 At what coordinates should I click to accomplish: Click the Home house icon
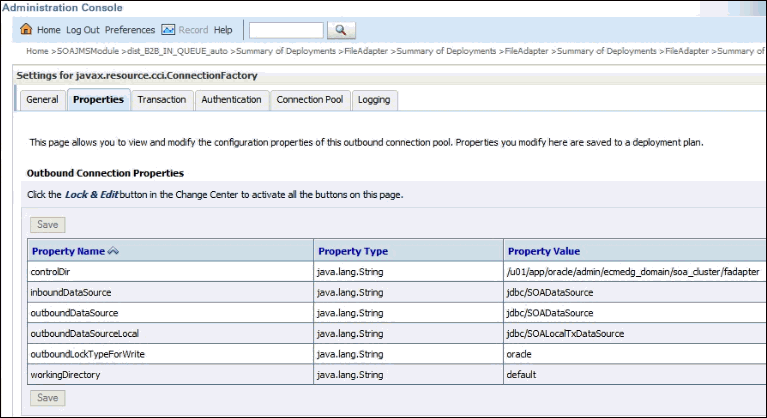click(x=26, y=29)
